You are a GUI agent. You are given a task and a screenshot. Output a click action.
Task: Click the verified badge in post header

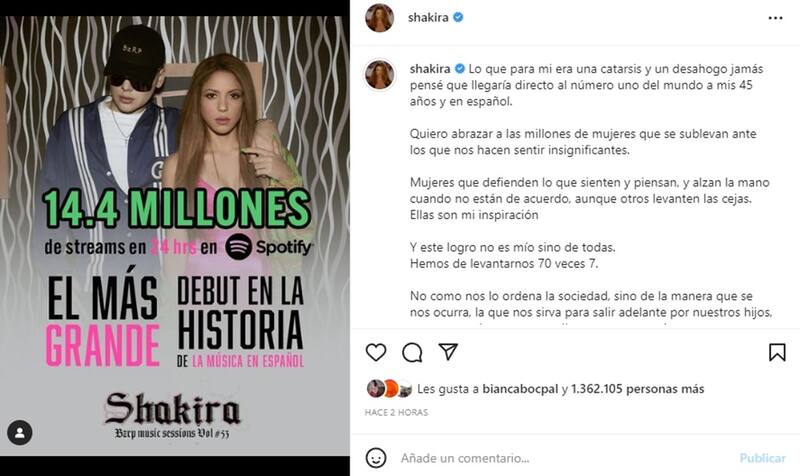click(458, 17)
